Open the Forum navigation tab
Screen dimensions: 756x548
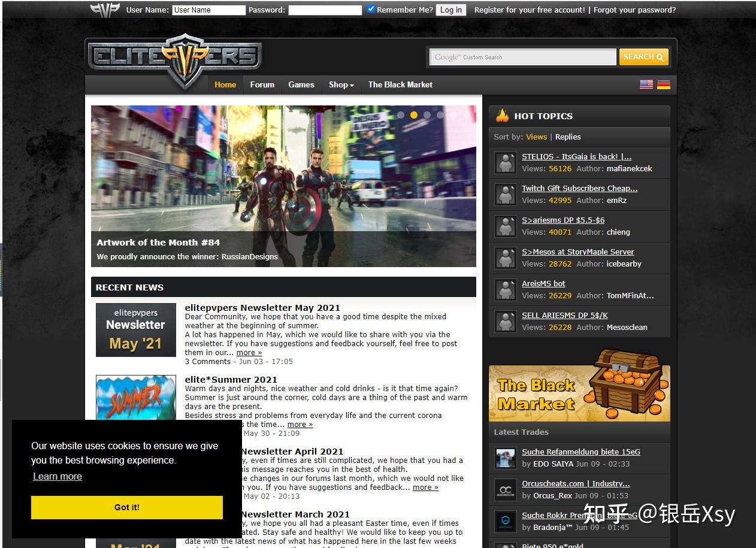[262, 85]
